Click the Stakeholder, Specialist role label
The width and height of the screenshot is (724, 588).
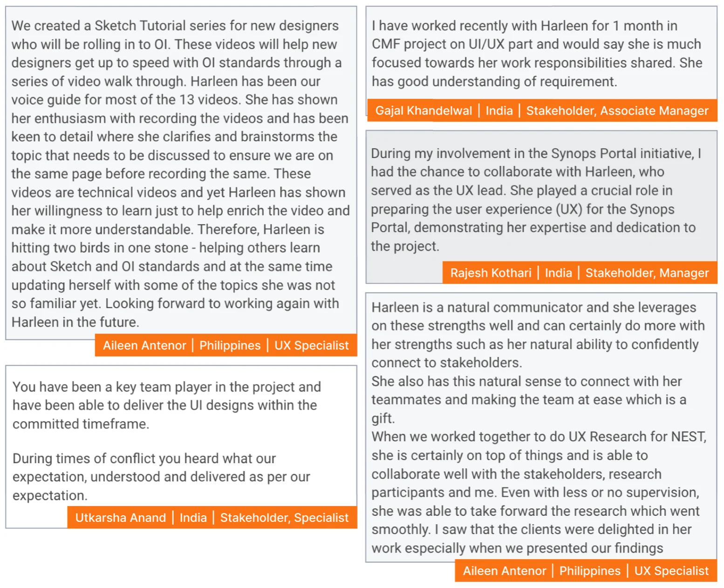pos(284,518)
